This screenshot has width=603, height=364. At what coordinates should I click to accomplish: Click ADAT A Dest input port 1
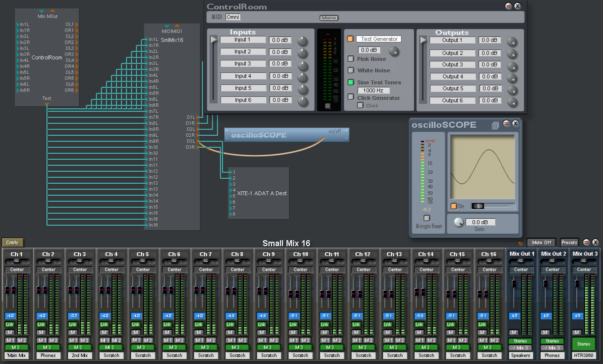click(x=231, y=172)
